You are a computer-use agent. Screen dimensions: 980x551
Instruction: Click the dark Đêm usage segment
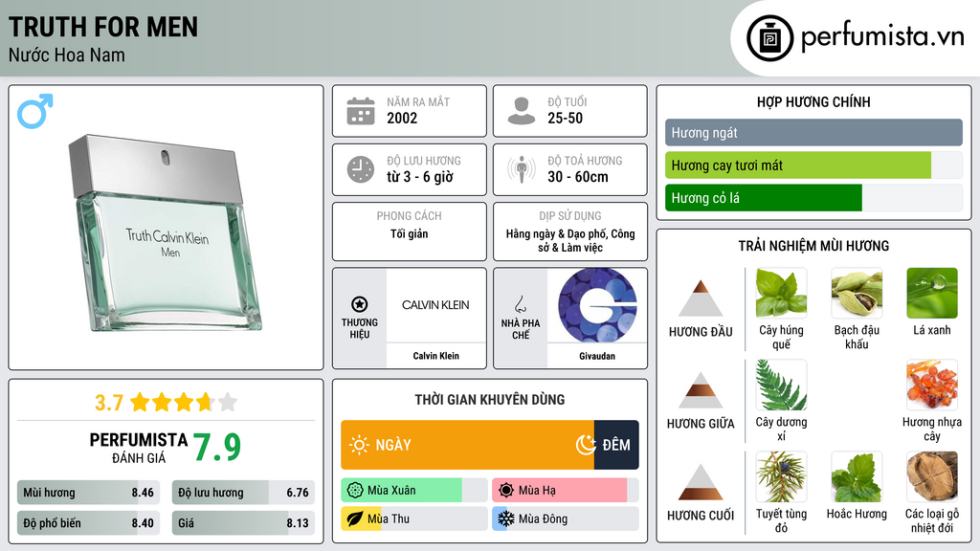[x=616, y=445]
